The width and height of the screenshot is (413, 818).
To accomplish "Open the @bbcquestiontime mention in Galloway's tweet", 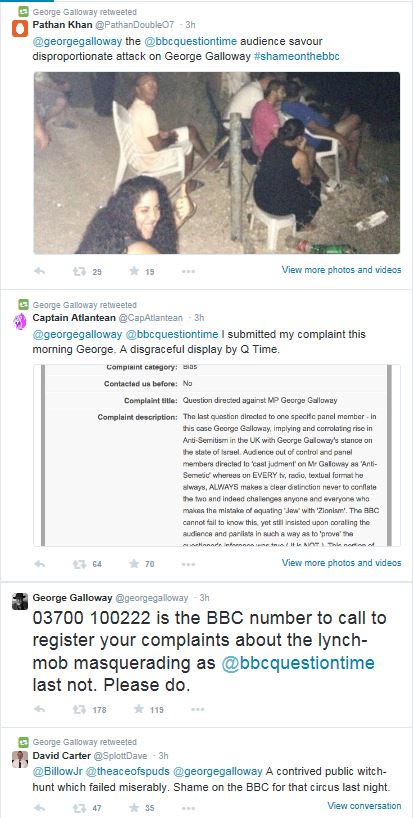I will tap(298, 664).
